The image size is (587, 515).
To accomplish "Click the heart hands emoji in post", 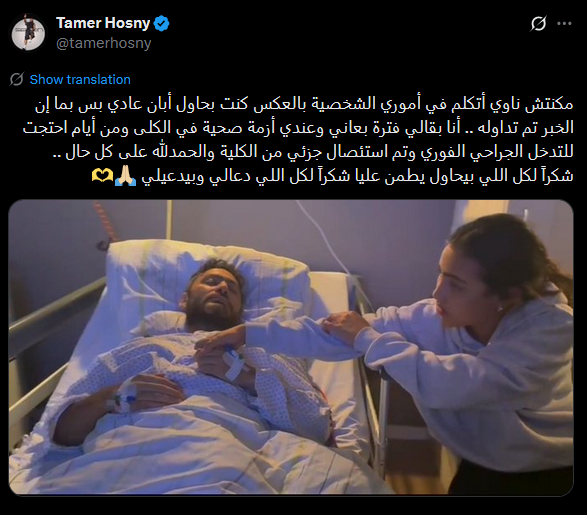I will click(x=102, y=176).
